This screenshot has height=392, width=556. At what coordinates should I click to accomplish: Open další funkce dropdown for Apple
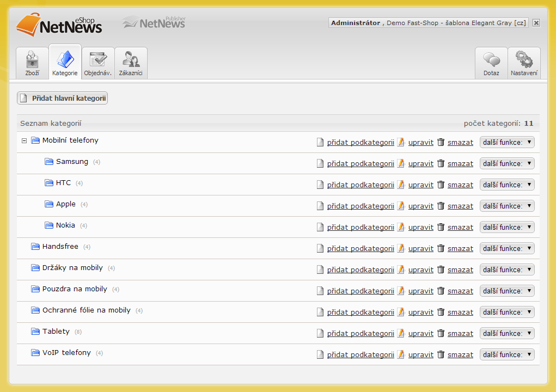(507, 206)
